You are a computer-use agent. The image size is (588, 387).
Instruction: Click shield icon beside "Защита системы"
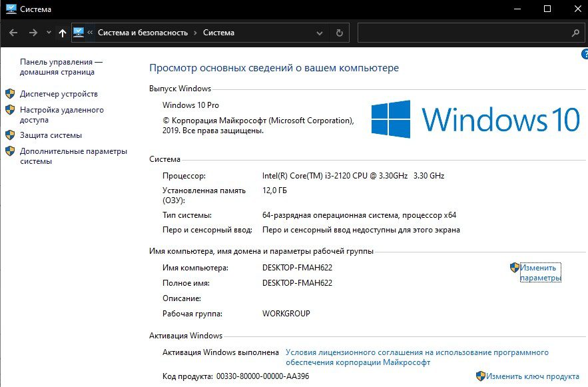pos(10,135)
